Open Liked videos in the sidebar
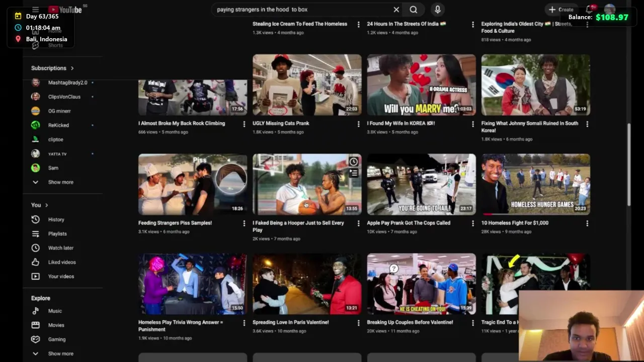Screen dimensions: 644x362 coord(63,262)
